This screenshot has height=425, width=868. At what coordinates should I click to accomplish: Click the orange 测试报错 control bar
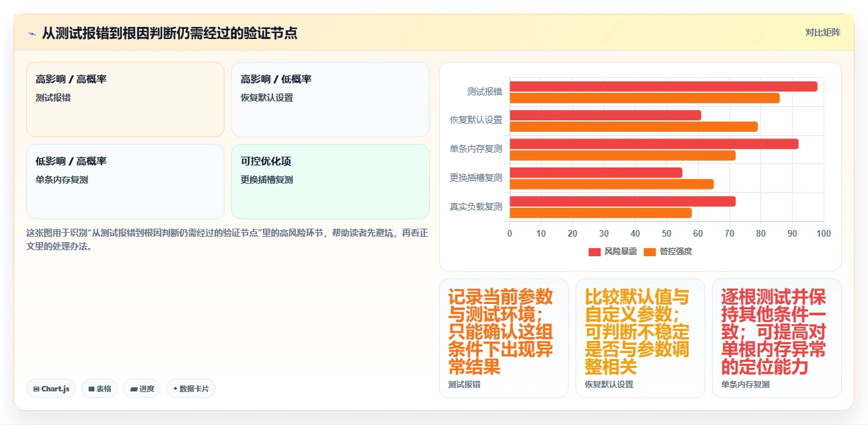pyautogui.click(x=645, y=98)
